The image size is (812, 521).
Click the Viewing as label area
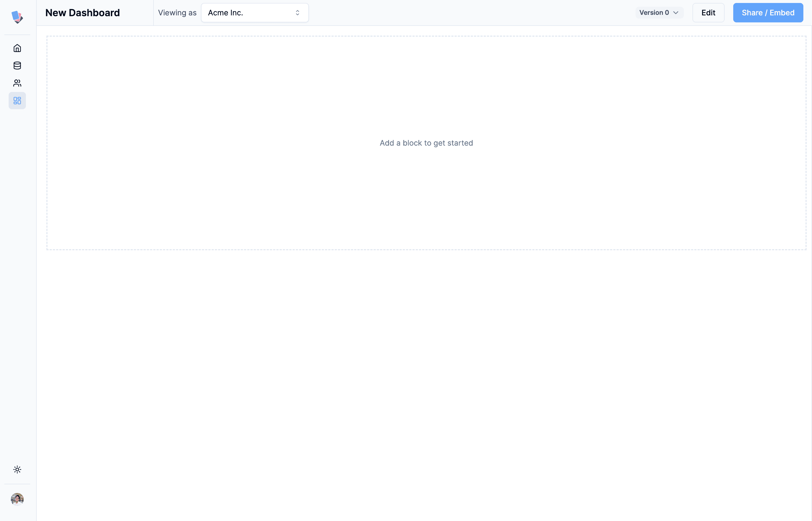(x=177, y=12)
